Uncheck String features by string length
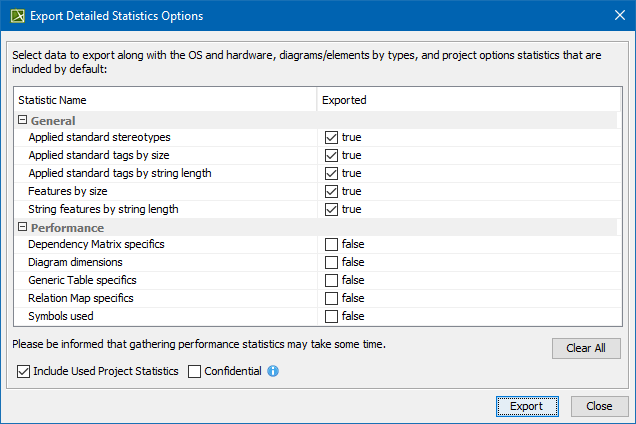The height and width of the screenshot is (424, 636). pyautogui.click(x=331, y=209)
